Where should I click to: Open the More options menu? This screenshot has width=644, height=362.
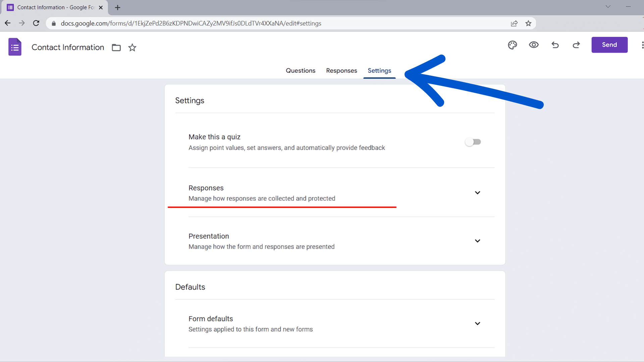(642, 45)
